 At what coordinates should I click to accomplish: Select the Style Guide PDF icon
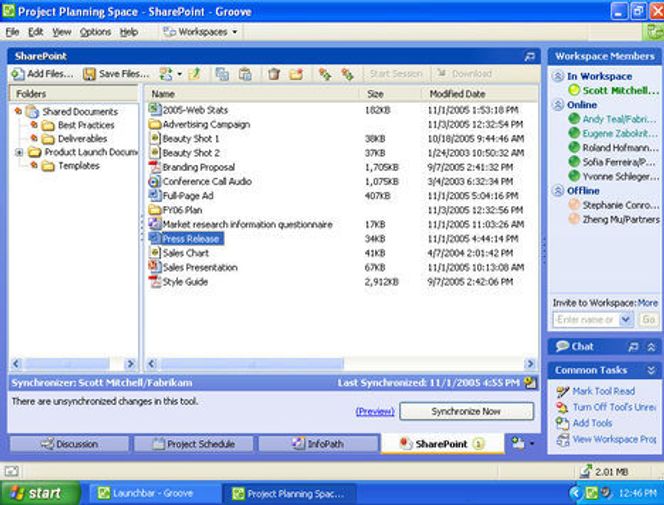tap(155, 281)
